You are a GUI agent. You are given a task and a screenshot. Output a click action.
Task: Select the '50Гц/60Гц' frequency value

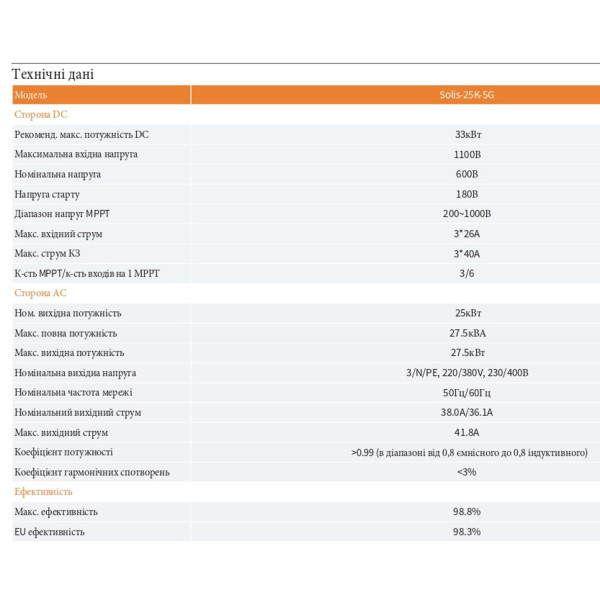click(x=467, y=393)
